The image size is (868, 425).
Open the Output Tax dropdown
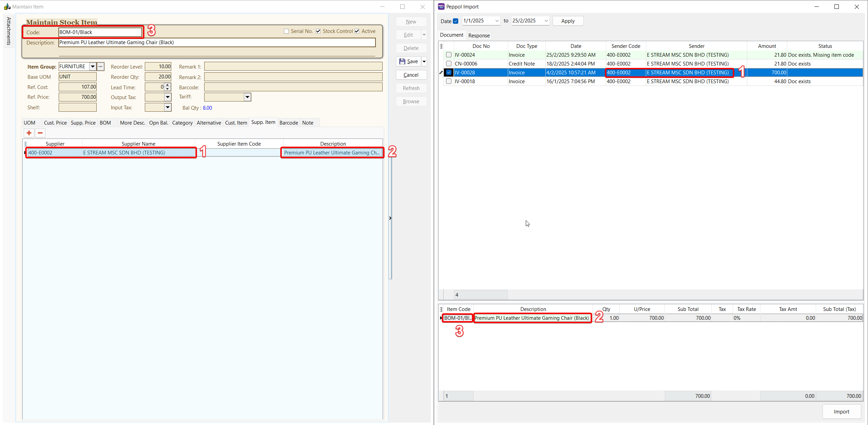pyautogui.click(x=168, y=97)
